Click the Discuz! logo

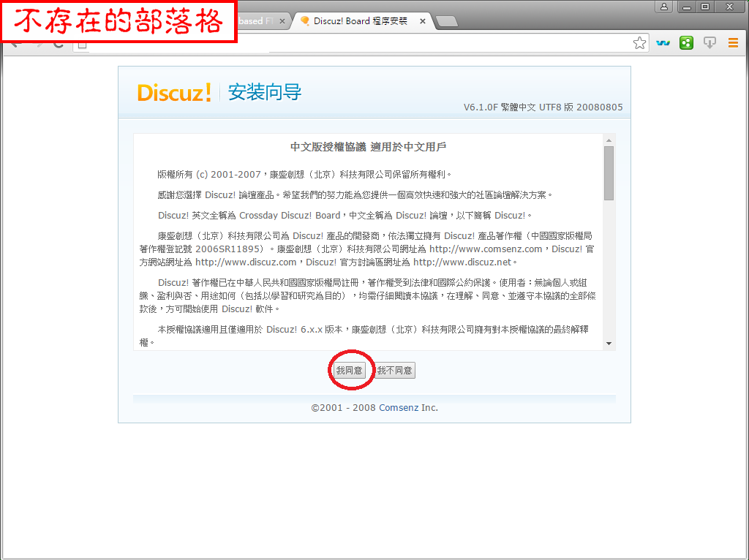(174, 92)
